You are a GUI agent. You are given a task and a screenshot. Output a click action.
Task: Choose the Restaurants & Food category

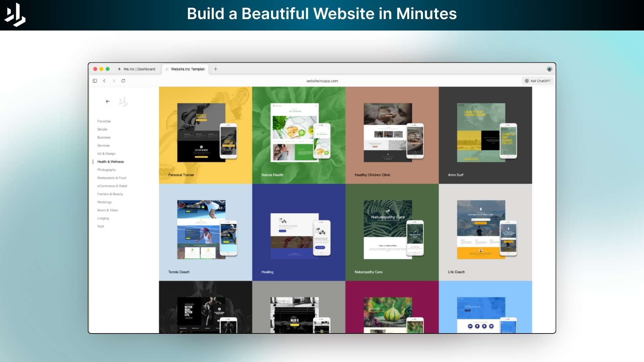(112, 178)
